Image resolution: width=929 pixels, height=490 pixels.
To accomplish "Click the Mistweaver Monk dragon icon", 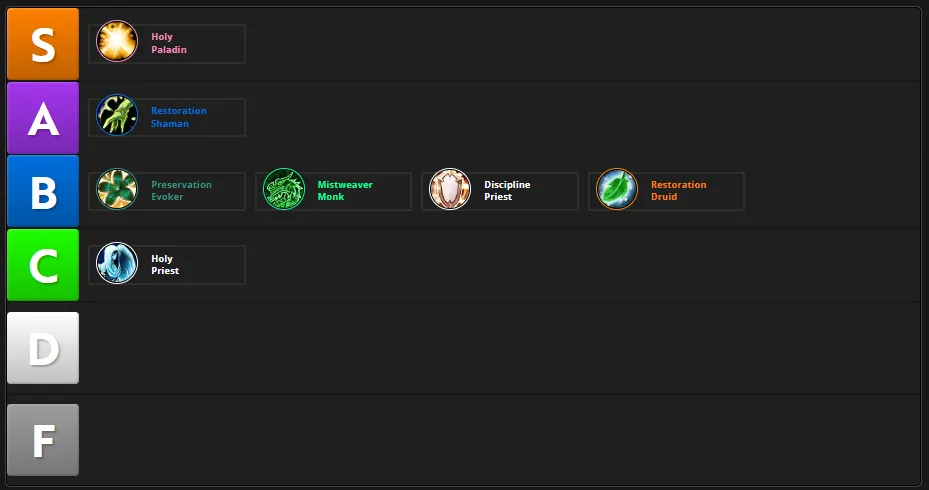I will coord(284,189).
